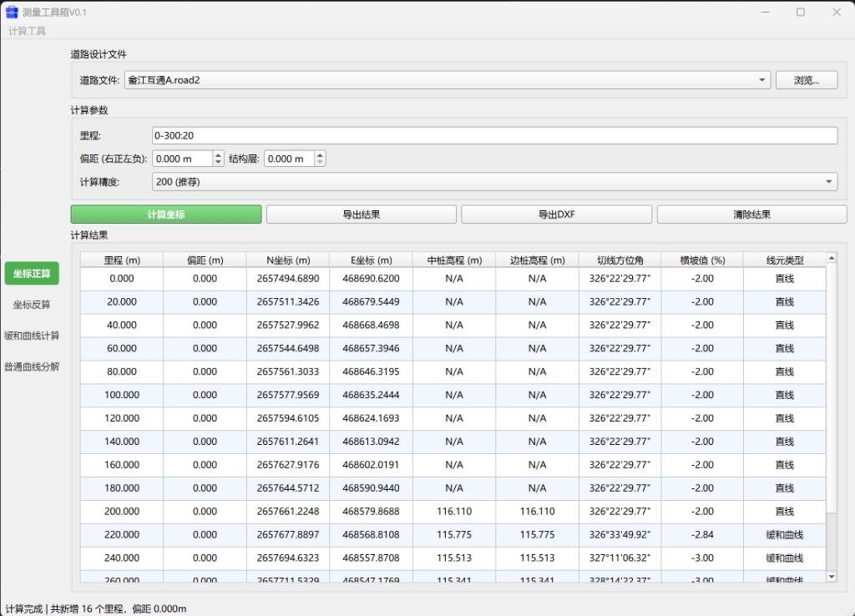Click the E坐标 (m) column header
This screenshot has width=855, height=616.
(x=371, y=260)
